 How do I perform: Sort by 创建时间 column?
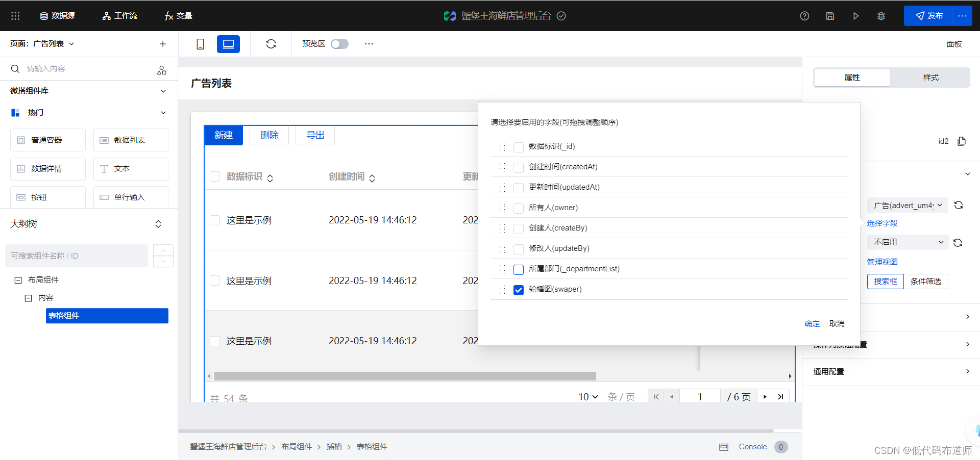[372, 178]
